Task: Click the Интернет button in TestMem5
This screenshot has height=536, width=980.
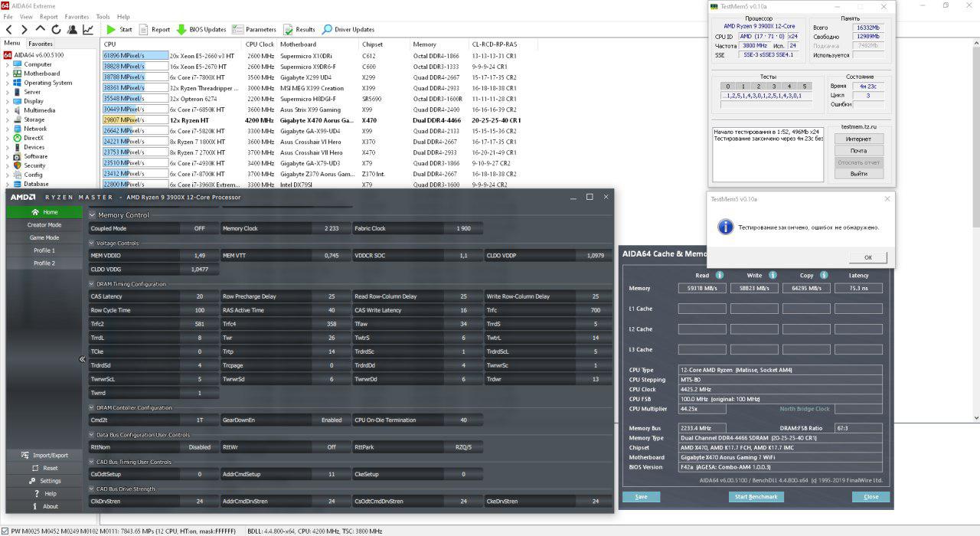Action: pyautogui.click(x=858, y=139)
